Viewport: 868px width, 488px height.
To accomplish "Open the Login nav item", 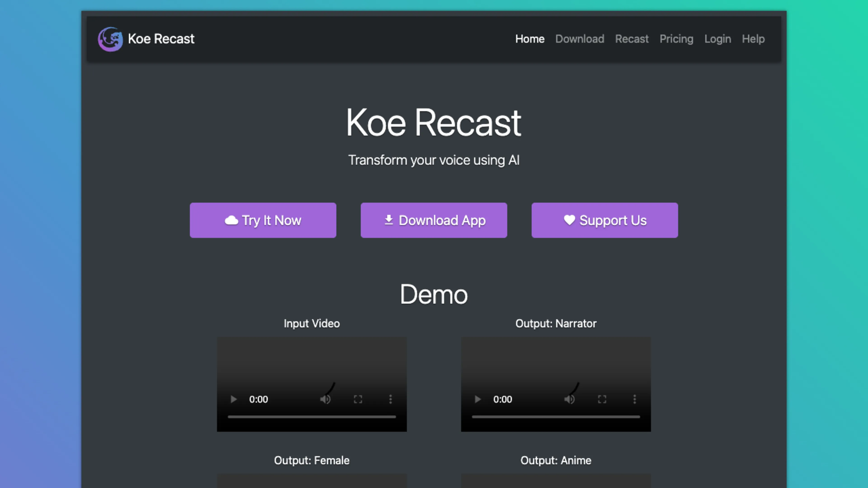I will [x=718, y=39].
